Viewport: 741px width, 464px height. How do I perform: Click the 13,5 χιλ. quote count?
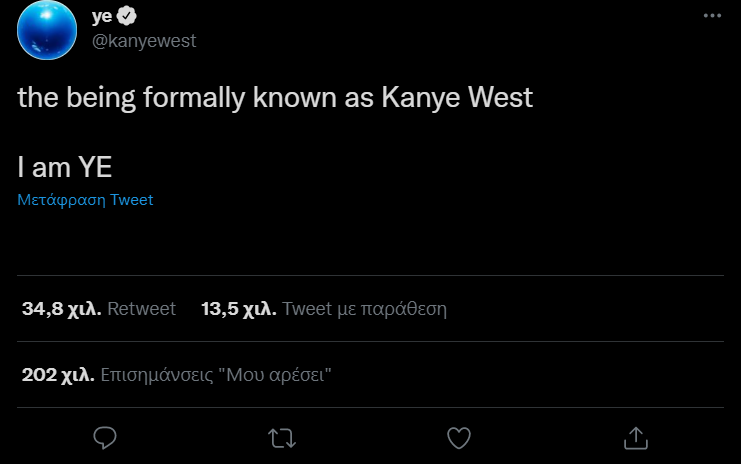tap(239, 309)
